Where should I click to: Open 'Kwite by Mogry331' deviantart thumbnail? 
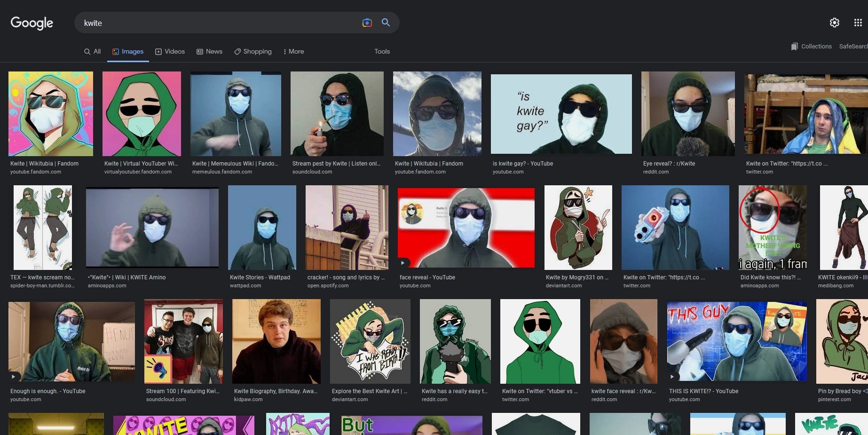578,228
